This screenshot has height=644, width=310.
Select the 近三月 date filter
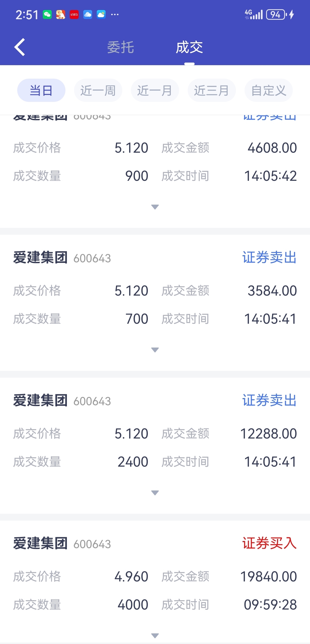212,90
